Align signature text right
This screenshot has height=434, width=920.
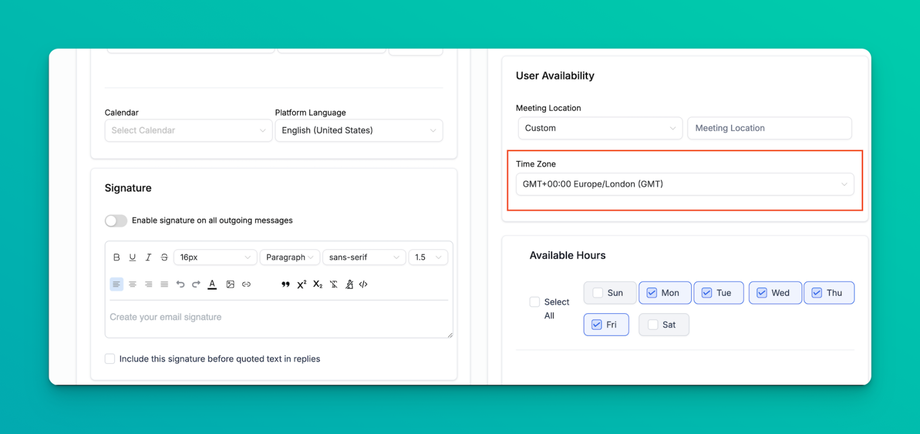148,284
